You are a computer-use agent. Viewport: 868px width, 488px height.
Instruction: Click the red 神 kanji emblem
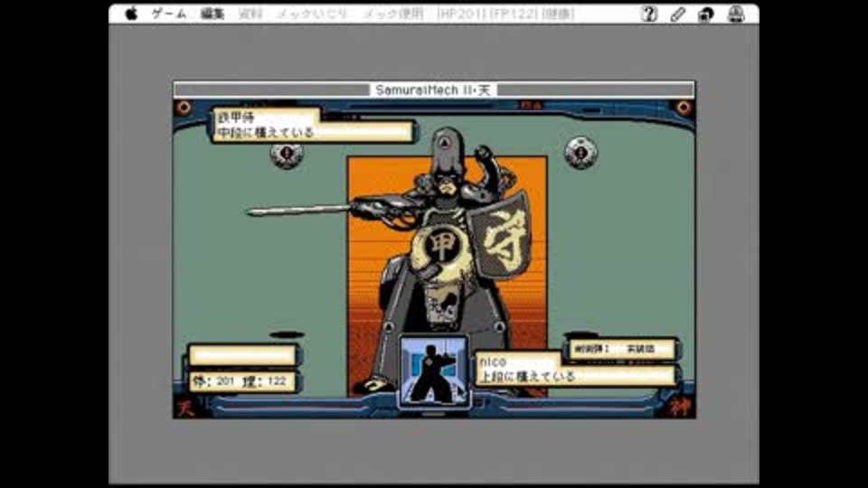pos(680,408)
